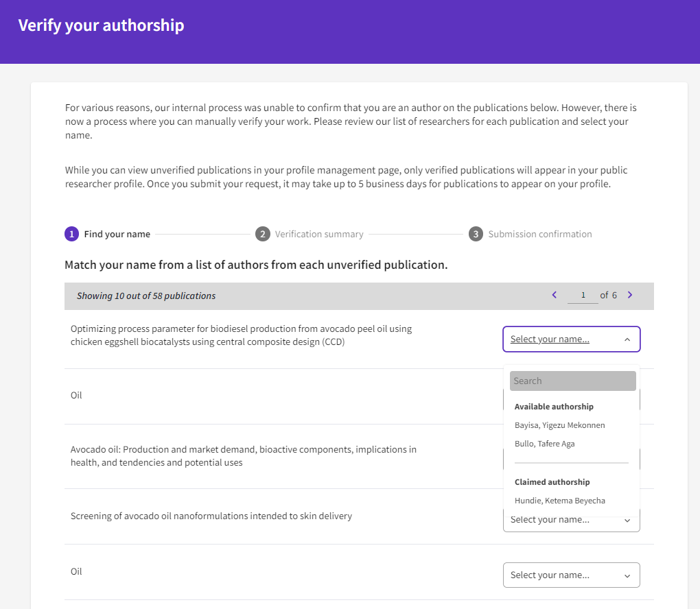This screenshot has height=609, width=700.
Task: Click the Available authorship section heading
Action: (554, 406)
